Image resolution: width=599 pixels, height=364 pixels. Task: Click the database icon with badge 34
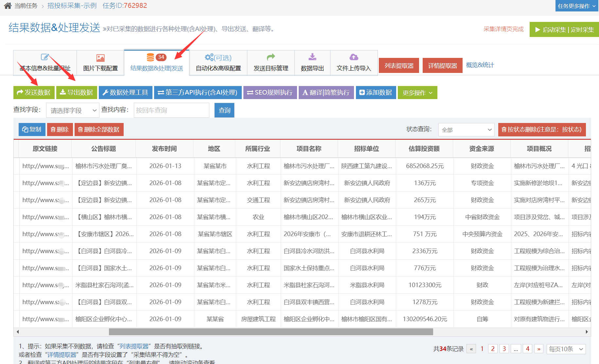click(x=150, y=57)
